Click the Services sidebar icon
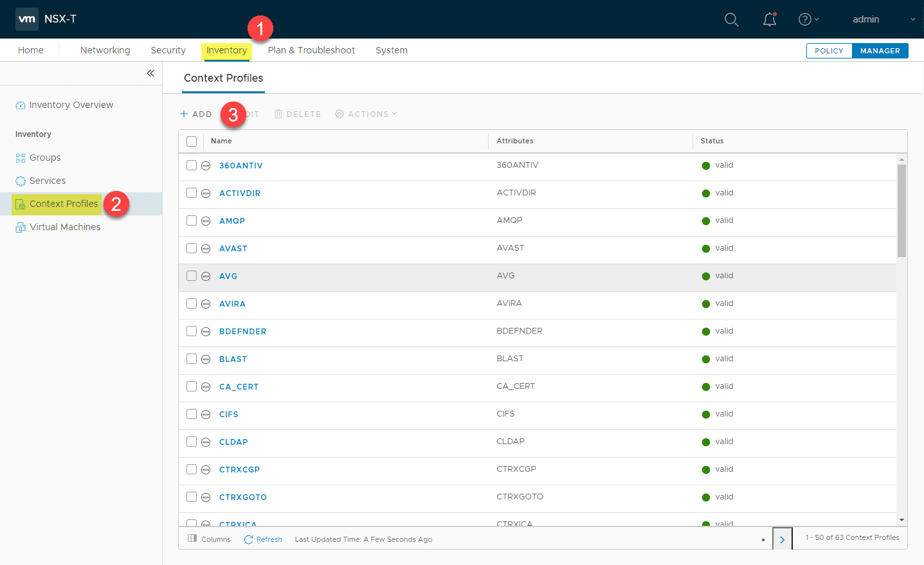 tap(21, 181)
